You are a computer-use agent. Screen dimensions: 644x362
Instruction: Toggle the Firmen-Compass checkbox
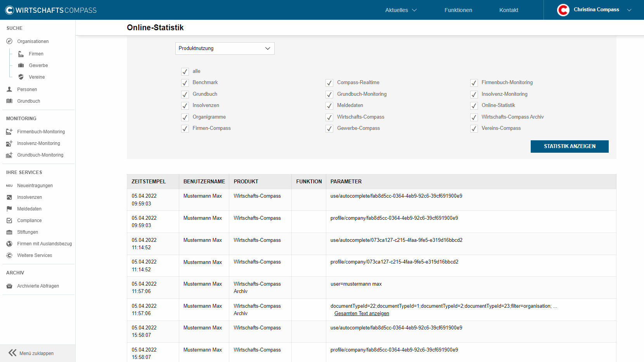tap(185, 129)
